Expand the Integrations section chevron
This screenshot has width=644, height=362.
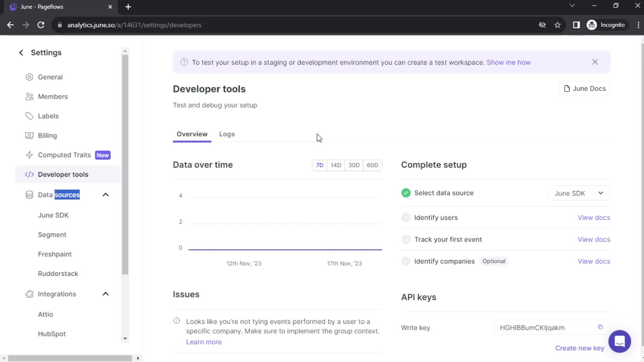106,294
